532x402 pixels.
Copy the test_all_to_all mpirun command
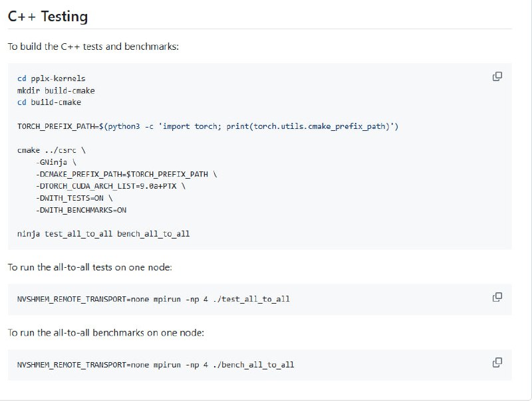click(497, 297)
